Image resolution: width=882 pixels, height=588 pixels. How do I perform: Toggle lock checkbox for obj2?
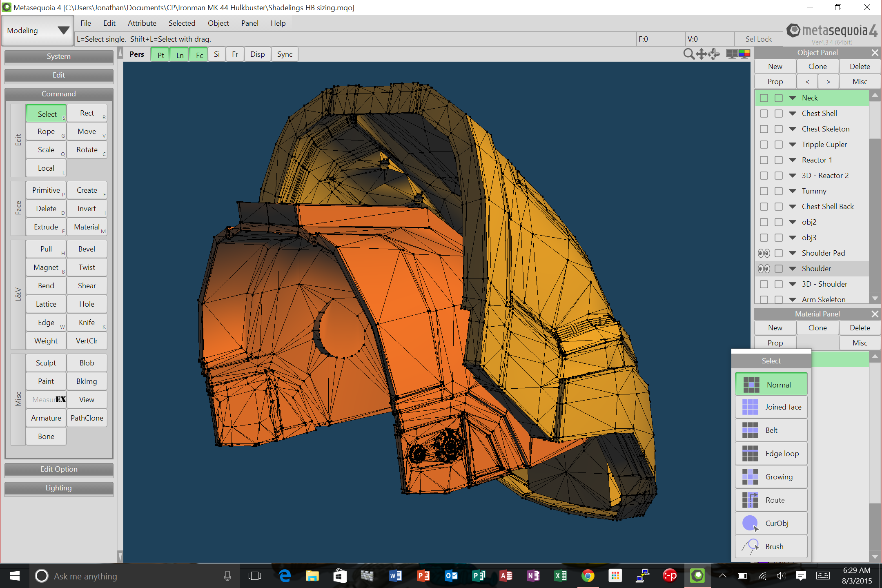pyautogui.click(x=779, y=222)
